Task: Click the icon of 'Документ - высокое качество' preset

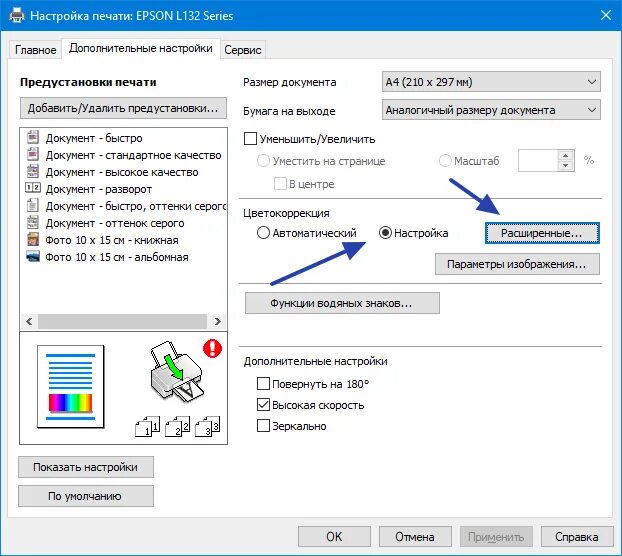Action: point(33,171)
